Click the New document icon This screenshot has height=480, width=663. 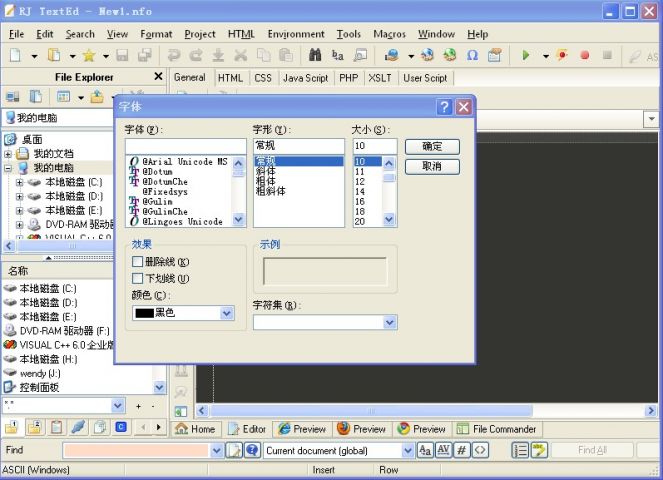point(16,56)
